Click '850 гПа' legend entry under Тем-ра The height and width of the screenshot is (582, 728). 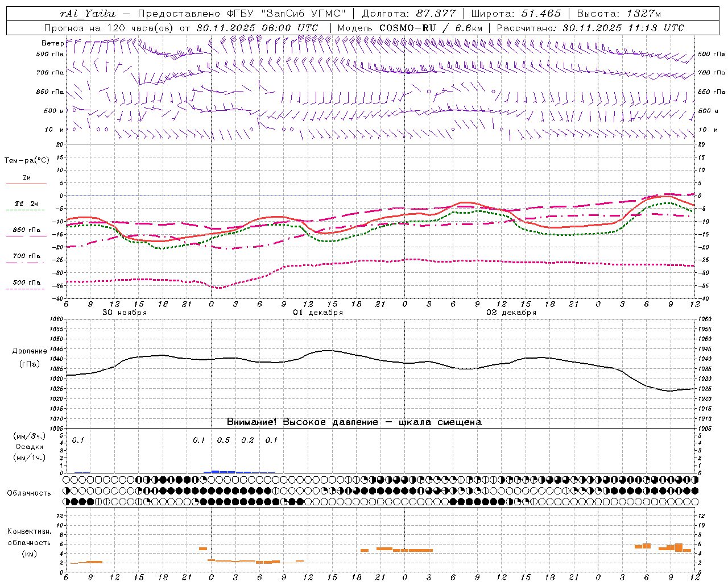27,230
